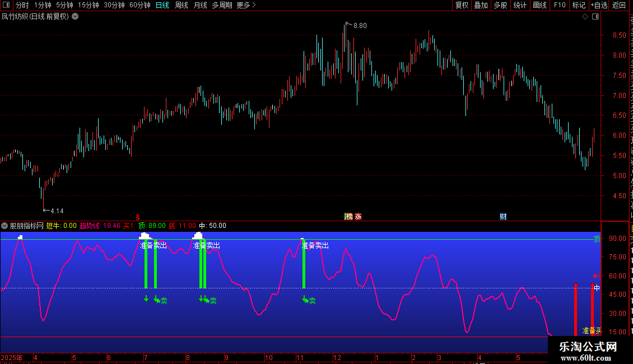Click the 统计 statistics button
633x364 pixels.
click(x=520, y=5)
